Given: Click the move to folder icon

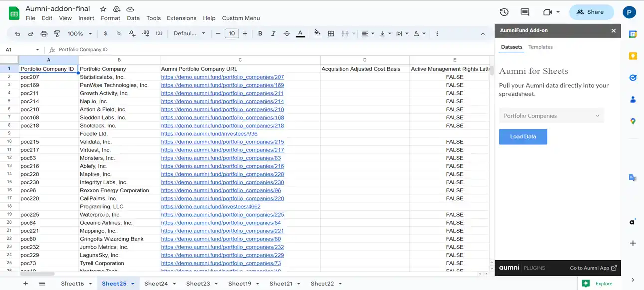Looking at the screenshot, I should (116, 9).
